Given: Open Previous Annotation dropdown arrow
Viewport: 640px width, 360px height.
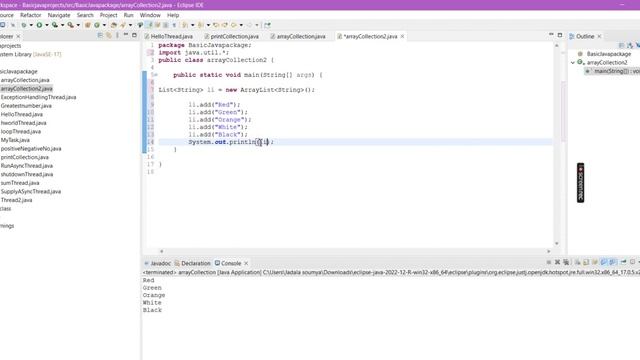Looking at the screenshot, I should [x=208, y=25].
